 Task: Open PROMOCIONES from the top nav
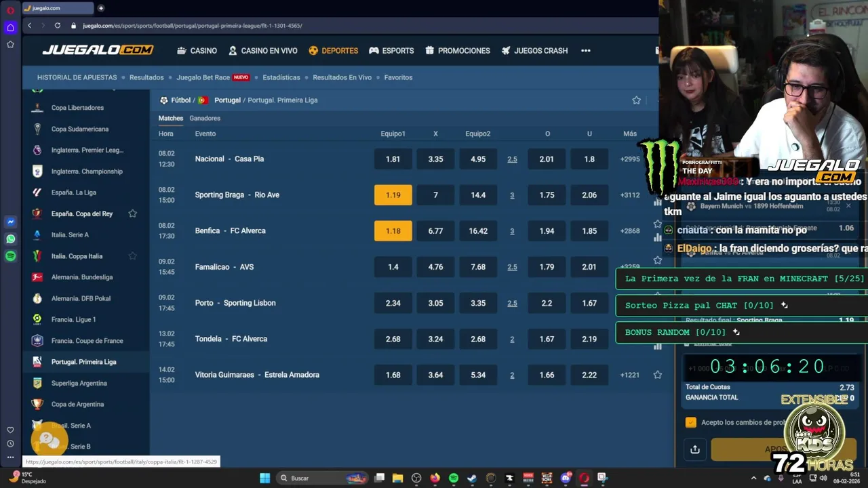point(457,51)
